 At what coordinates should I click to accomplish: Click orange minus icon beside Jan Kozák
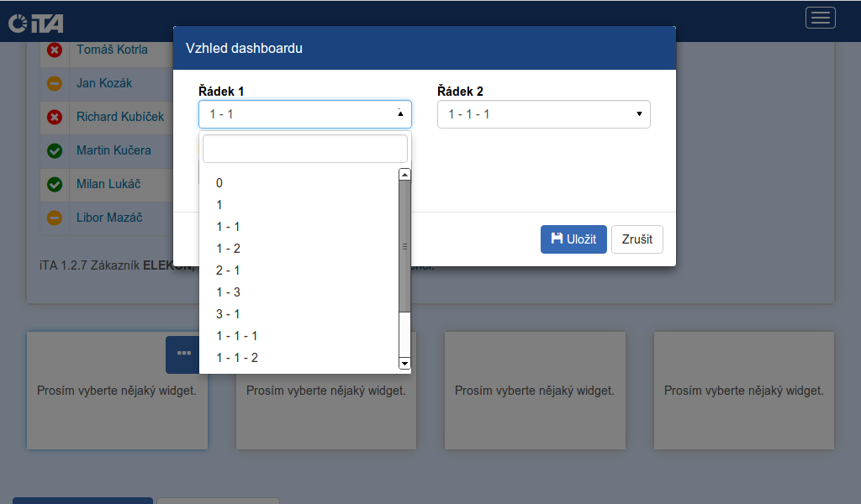point(55,84)
